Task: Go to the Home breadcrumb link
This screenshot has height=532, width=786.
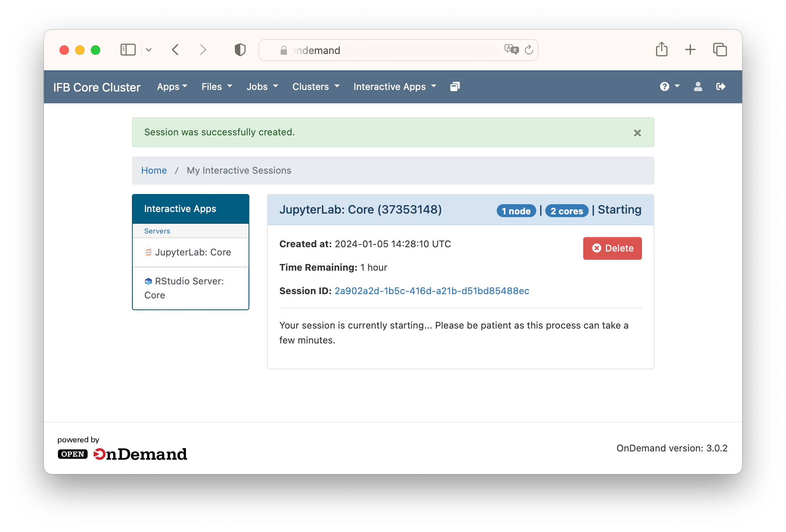Action: coord(154,171)
